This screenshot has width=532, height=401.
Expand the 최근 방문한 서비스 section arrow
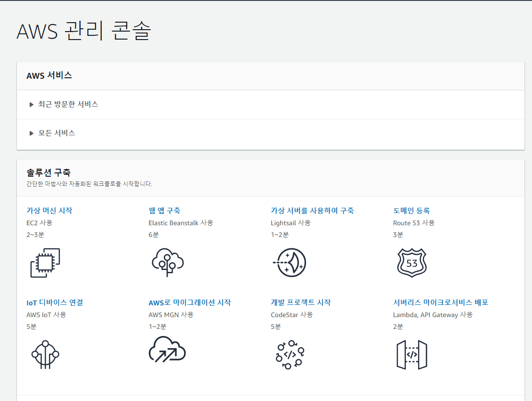pyautogui.click(x=31, y=105)
